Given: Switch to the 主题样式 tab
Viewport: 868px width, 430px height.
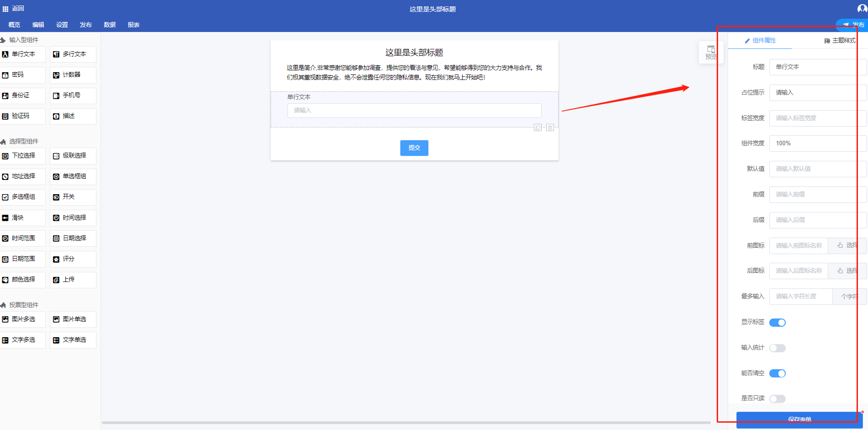Looking at the screenshot, I should click(840, 41).
